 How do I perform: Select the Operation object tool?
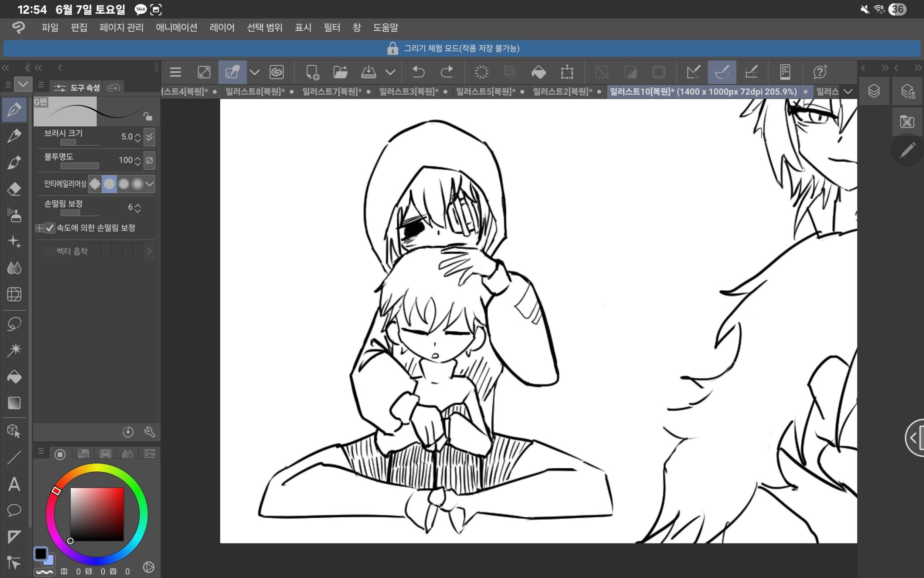coord(14,431)
